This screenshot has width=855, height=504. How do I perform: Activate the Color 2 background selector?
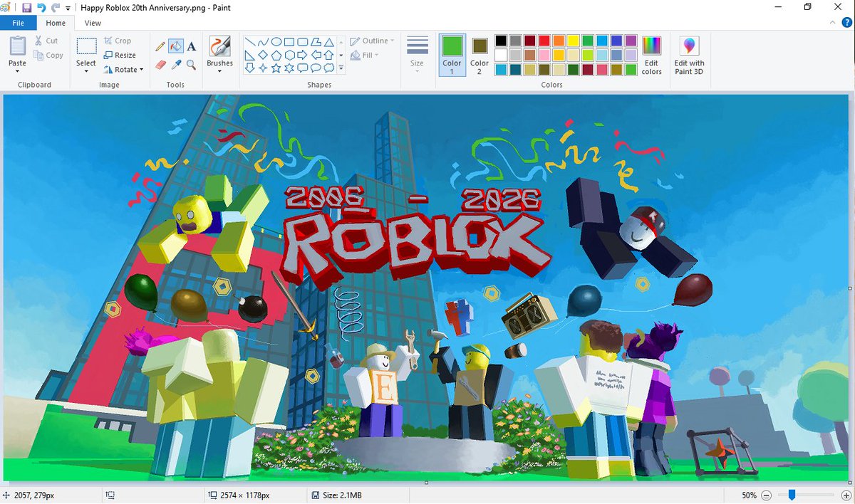click(x=479, y=55)
